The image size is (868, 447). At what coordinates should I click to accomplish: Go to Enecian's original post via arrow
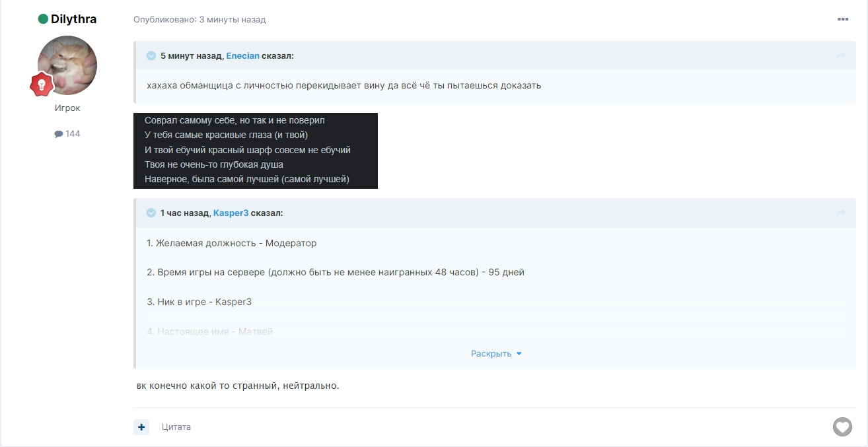pos(841,56)
